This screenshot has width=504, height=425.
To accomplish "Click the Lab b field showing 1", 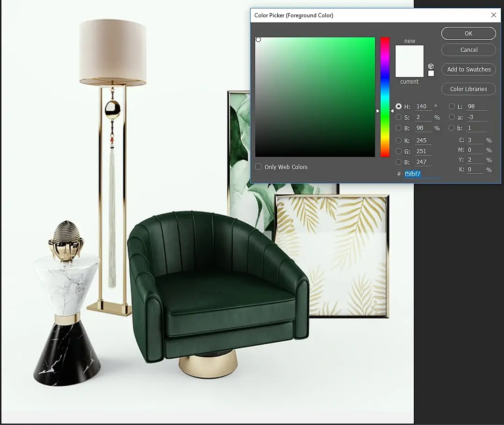I will click(477, 128).
